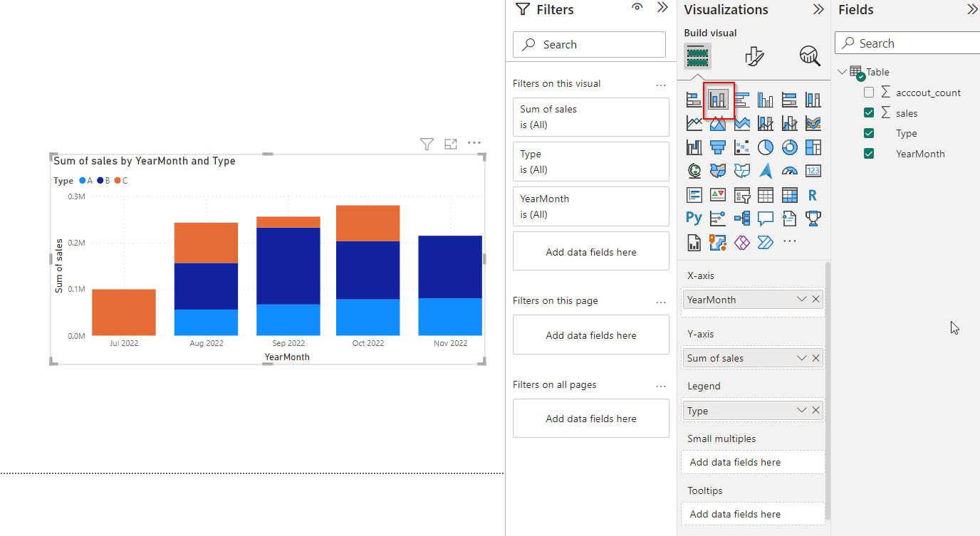The image size is (980, 536).
Task: Collapse the Filters pane
Action: pos(662,8)
